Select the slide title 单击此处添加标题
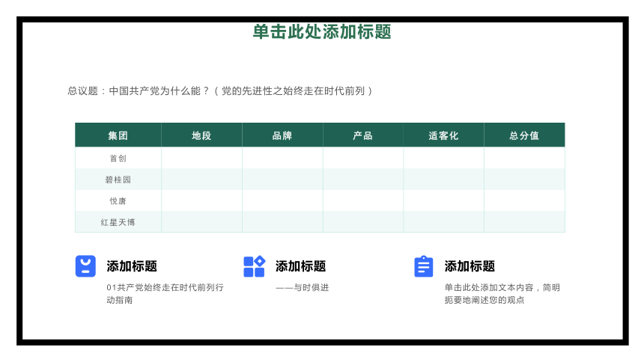Screen dimensions: 644x362 pyautogui.click(x=322, y=32)
